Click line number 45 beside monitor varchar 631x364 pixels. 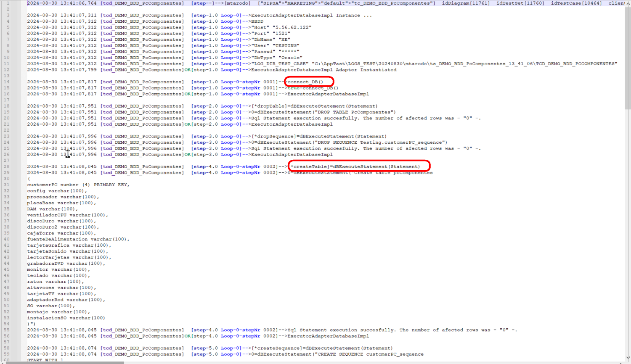(7, 269)
